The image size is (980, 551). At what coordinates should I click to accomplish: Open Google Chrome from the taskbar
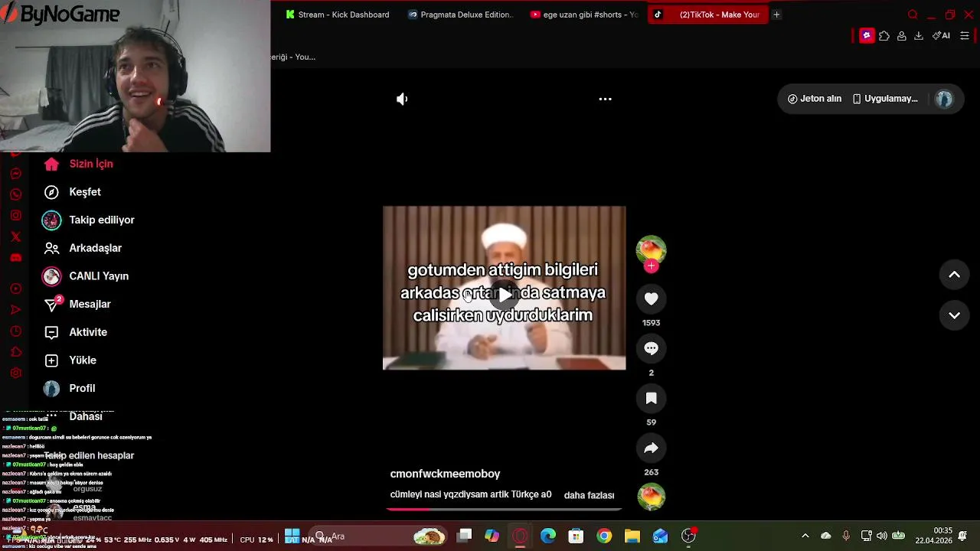click(604, 536)
